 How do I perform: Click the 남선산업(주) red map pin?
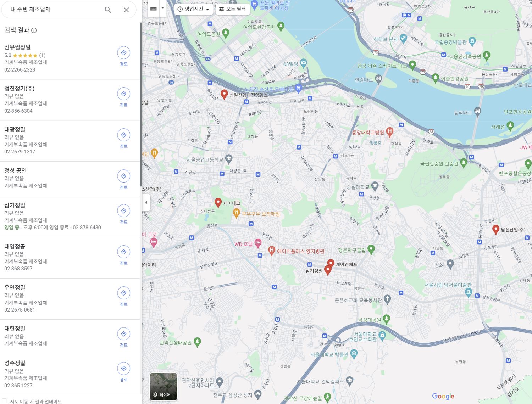[496, 229]
